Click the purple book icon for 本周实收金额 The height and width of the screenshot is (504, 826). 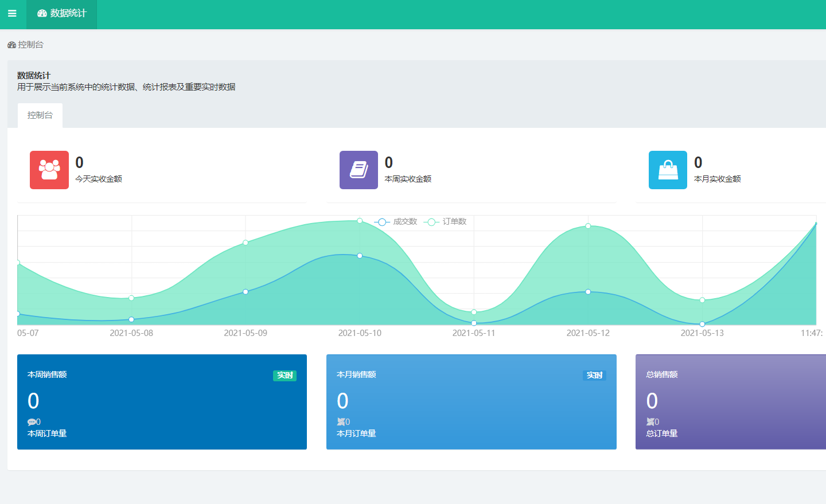(x=359, y=170)
